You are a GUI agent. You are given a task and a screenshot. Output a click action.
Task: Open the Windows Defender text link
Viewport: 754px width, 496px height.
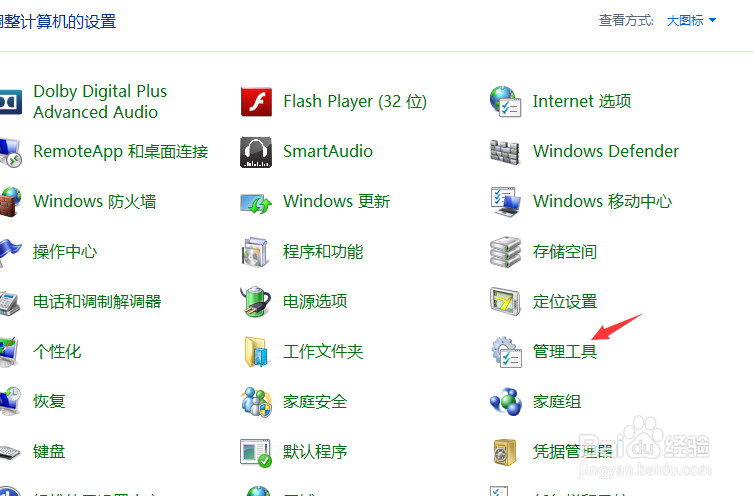click(x=606, y=152)
